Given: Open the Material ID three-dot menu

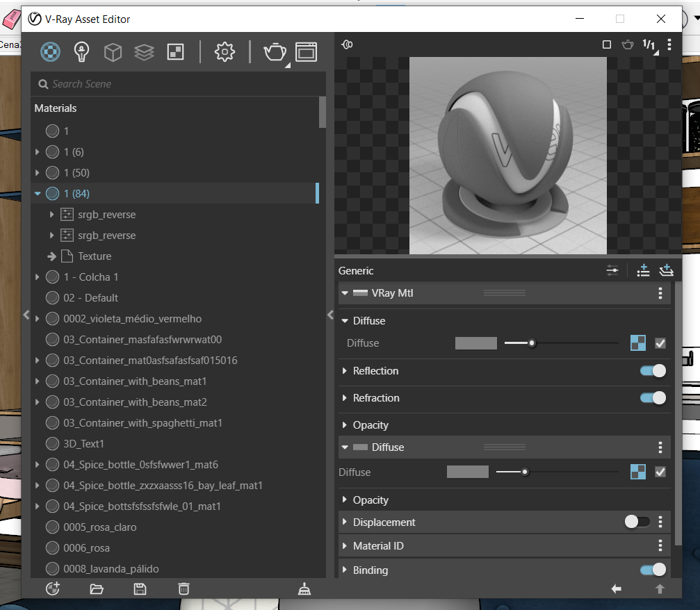Looking at the screenshot, I should pos(660,545).
